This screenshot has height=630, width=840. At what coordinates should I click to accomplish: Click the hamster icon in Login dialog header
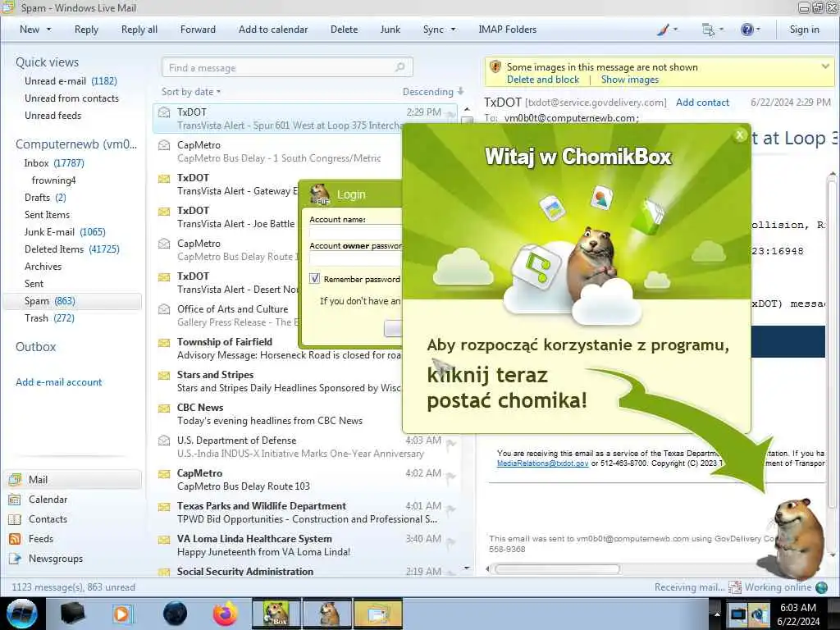click(321, 194)
